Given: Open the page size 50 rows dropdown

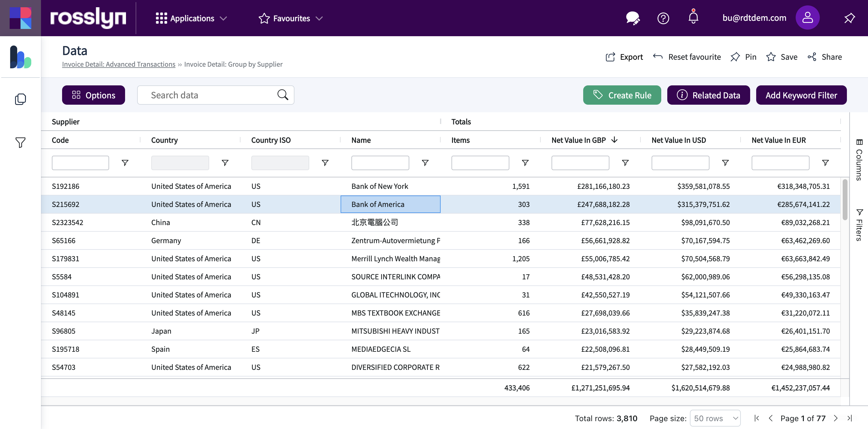Looking at the screenshot, I should click(715, 418).
